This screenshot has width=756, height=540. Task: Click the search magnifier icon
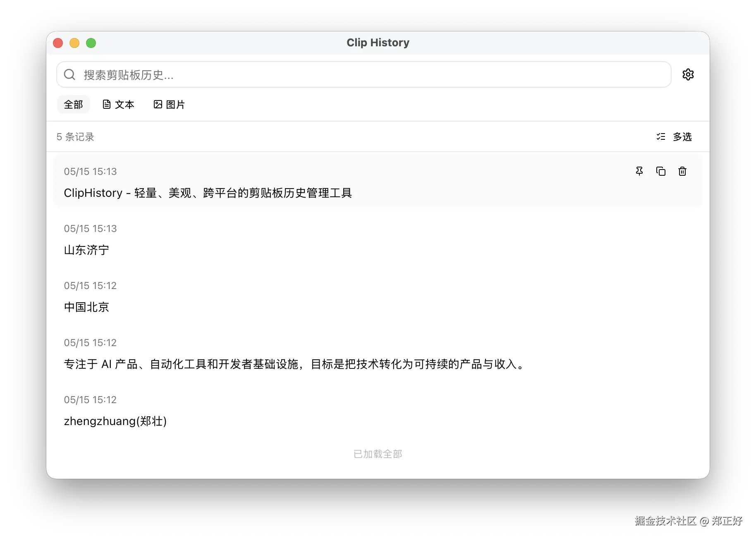tap(69, 74)
